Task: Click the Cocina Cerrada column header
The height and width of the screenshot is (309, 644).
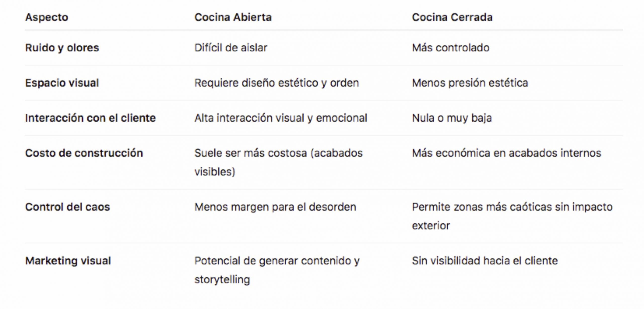Action: (x=452, y=17)
